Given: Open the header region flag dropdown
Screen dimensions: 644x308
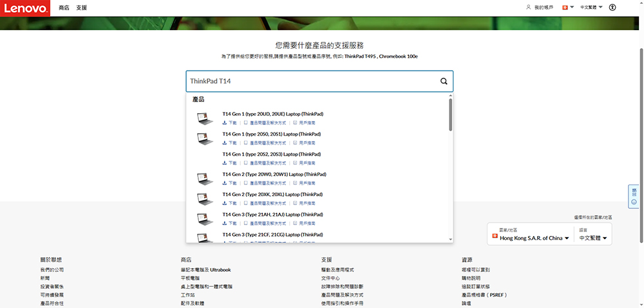Looking at the screenshot, I should [x=567, y=7].
